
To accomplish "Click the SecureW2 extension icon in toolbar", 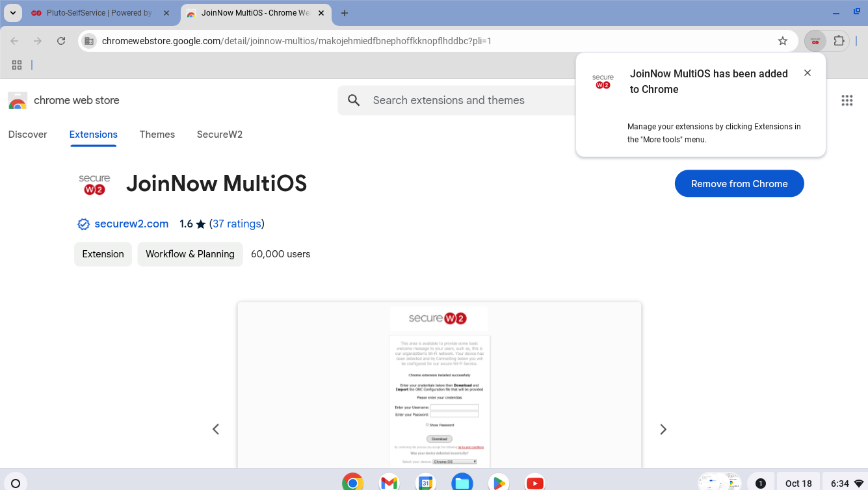I will [x=815, y=41].
